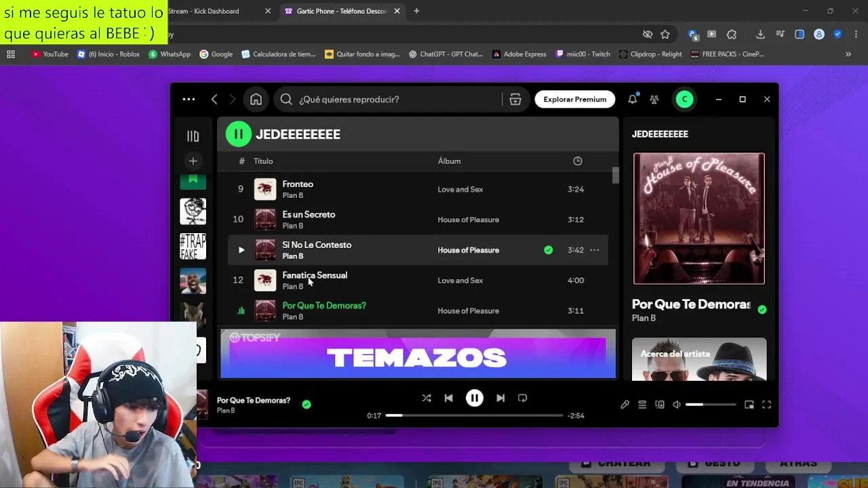Open the #TRAP FAKE playlist in sidebar
Image resolution: width=868 pixels, height=488 pixels.
[x=193, y=246]
